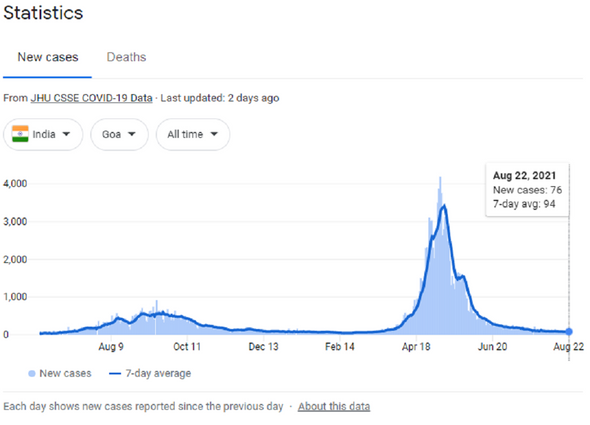Open the About this data link

coord(334,407)
